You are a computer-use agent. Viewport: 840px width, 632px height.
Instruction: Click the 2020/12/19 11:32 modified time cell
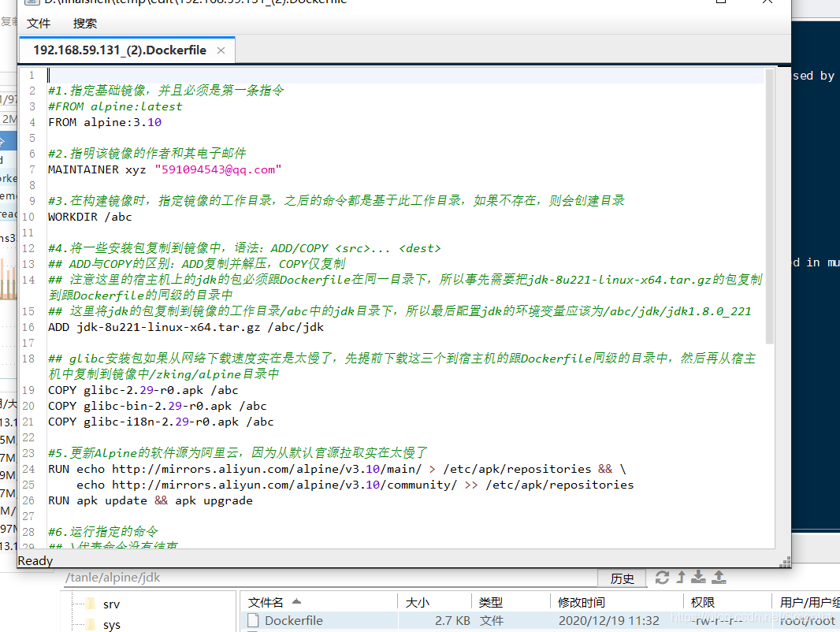(x=609, y=620)
